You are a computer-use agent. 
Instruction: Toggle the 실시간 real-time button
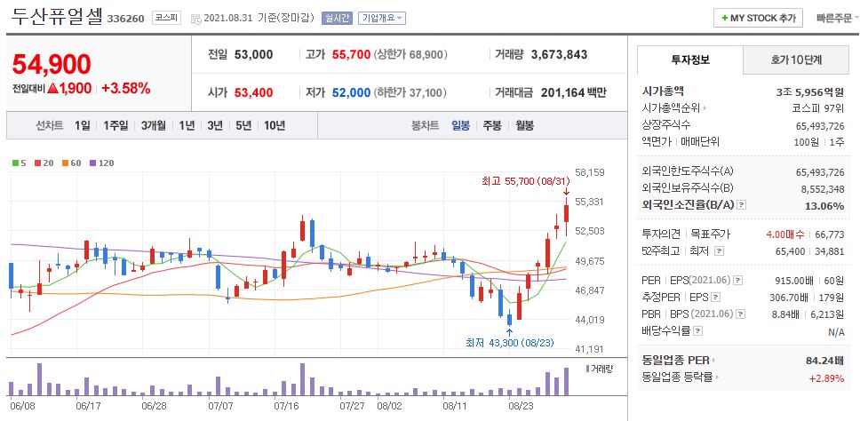[x=337, y=18]
